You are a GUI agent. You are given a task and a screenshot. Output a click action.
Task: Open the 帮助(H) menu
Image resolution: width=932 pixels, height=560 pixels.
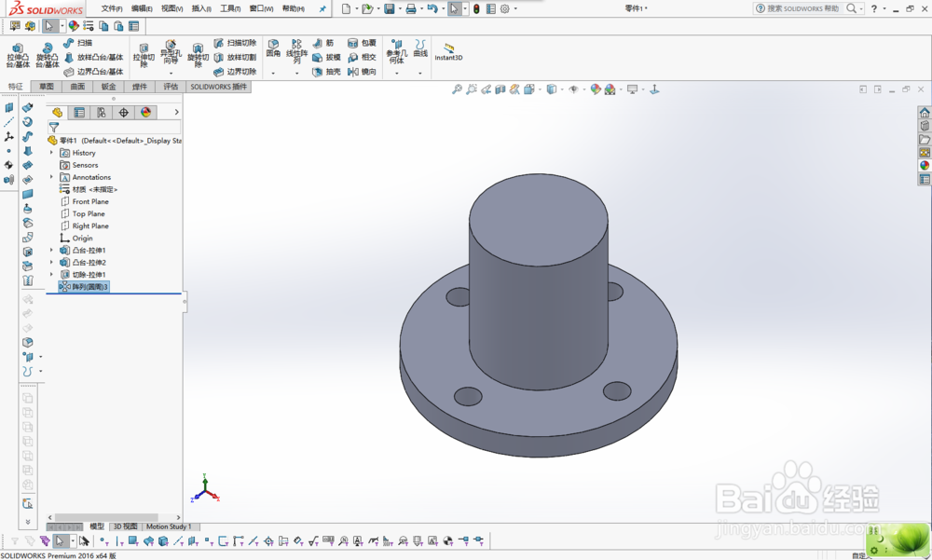pos(293,8)
